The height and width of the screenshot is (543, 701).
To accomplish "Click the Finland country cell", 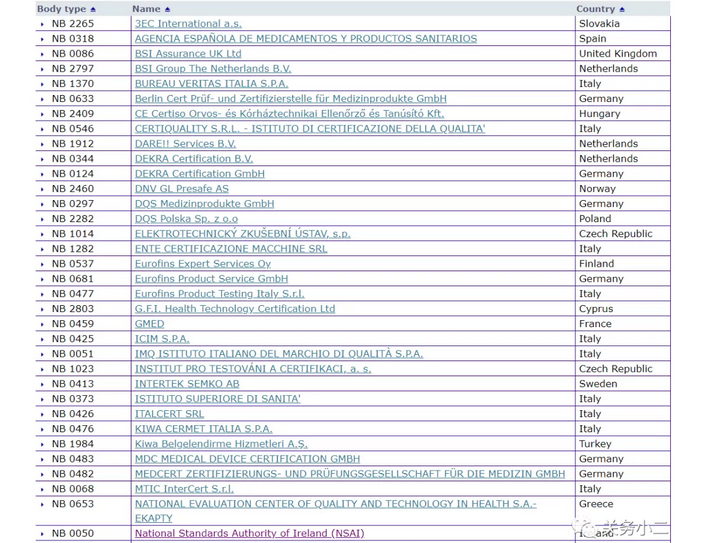I will pyautogui.click(x=622, y=264).
